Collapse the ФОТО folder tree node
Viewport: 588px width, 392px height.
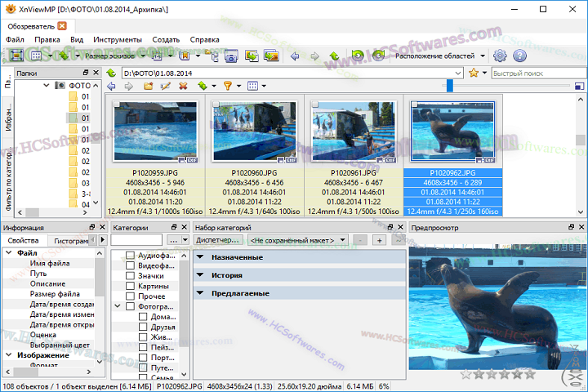46,85
